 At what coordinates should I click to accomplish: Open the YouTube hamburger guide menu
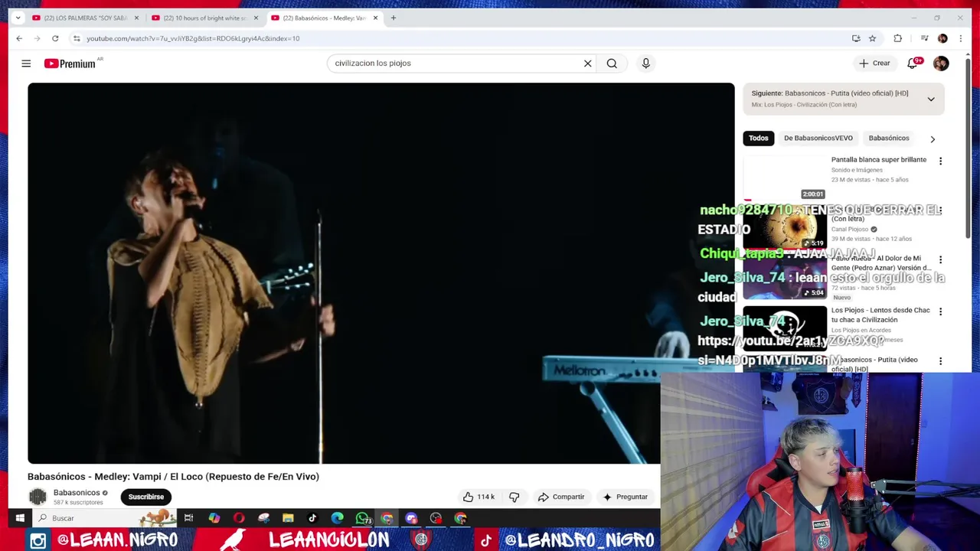point(26,64)
